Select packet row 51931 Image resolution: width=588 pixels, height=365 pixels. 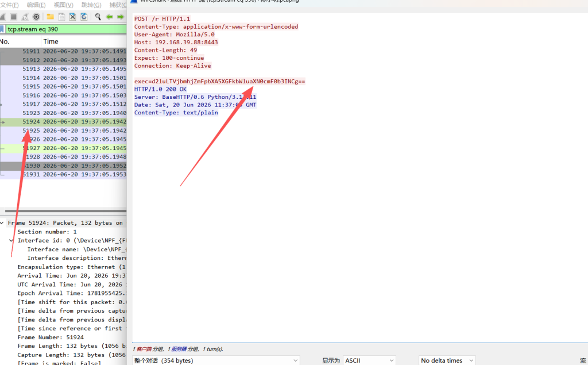point(63,175)
